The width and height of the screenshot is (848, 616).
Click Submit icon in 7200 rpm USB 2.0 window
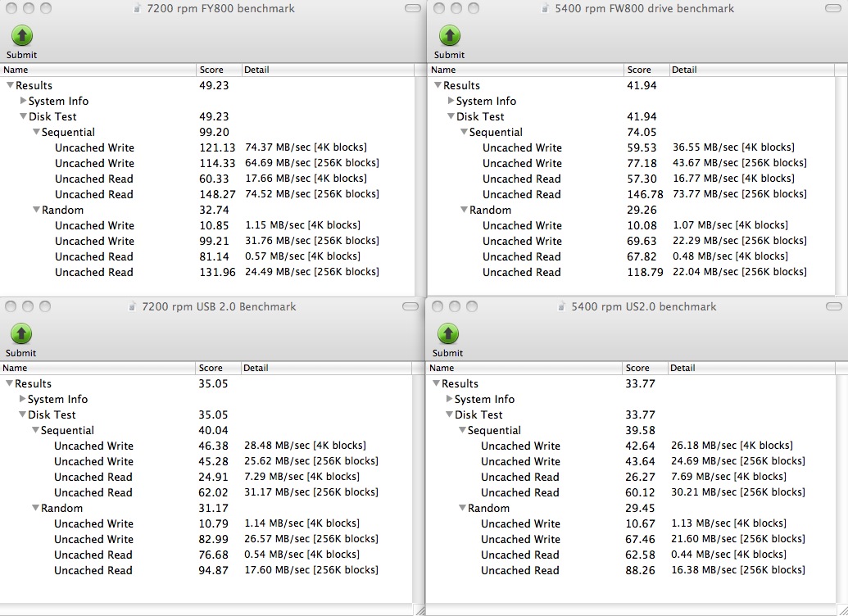(x=21, y=333)
